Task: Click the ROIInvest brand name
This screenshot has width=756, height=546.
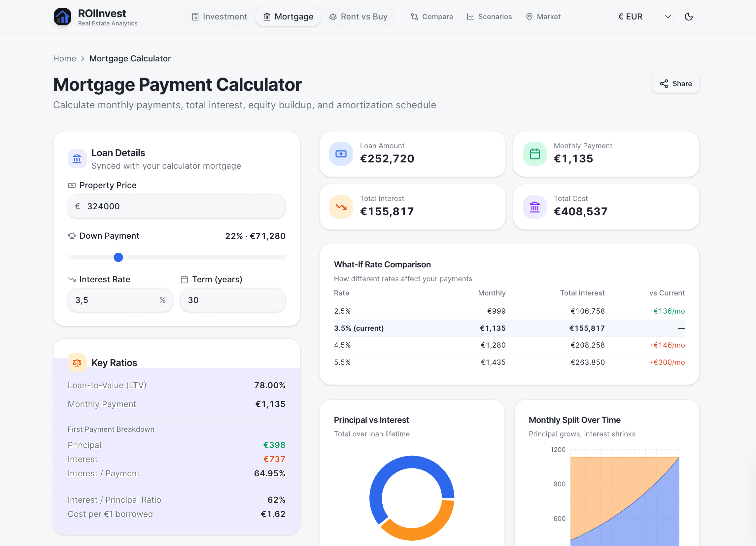Action: click(x=102, y=13)
